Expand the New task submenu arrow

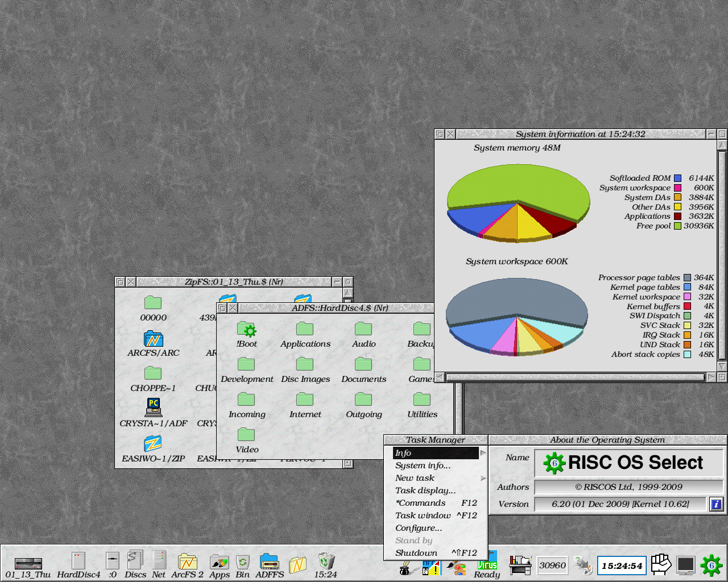tap(483, 478)
